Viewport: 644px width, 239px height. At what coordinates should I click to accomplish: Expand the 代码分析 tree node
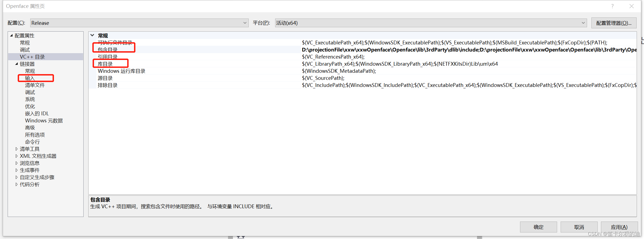click(x=17, y=184)
